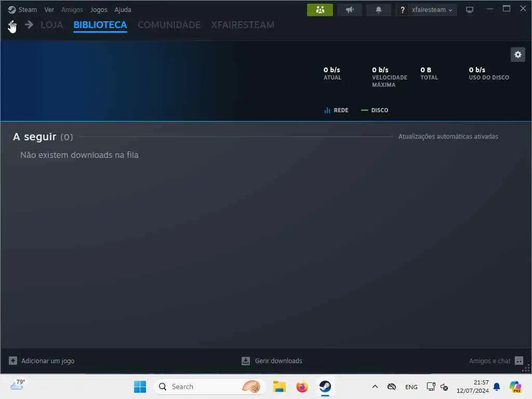Open the XFAIRESTEAM profile tab
This screenshot has height=399, width=532.
pyautogui.click(x=243, y=25)
